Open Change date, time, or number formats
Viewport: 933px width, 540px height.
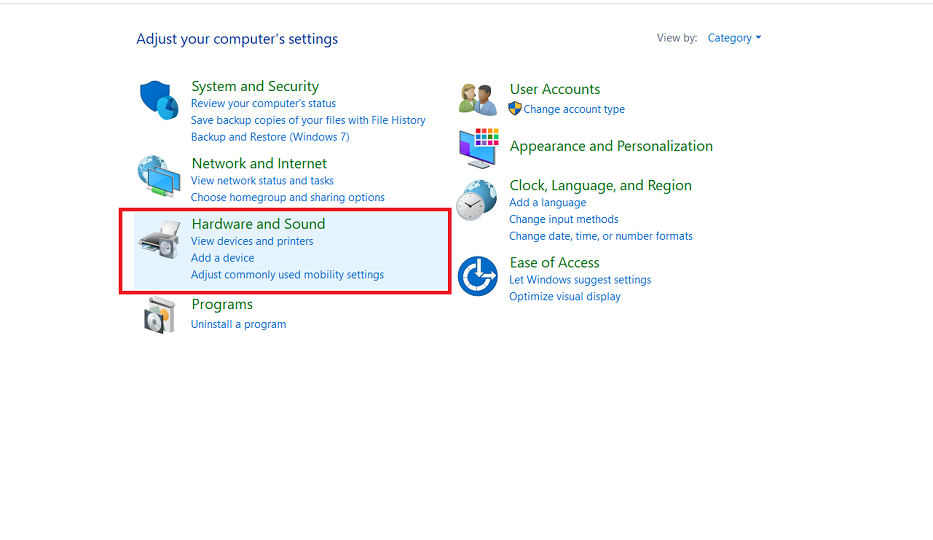[601, 236]
